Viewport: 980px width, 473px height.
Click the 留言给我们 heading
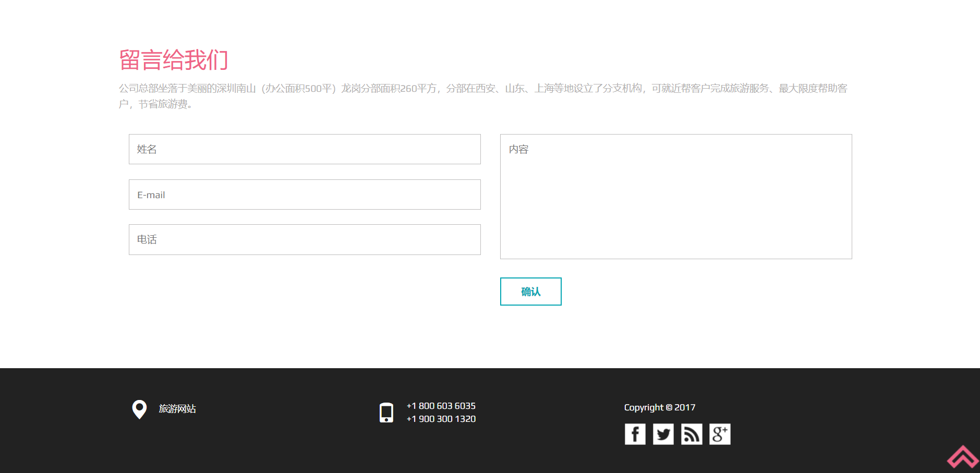[174, 60]
